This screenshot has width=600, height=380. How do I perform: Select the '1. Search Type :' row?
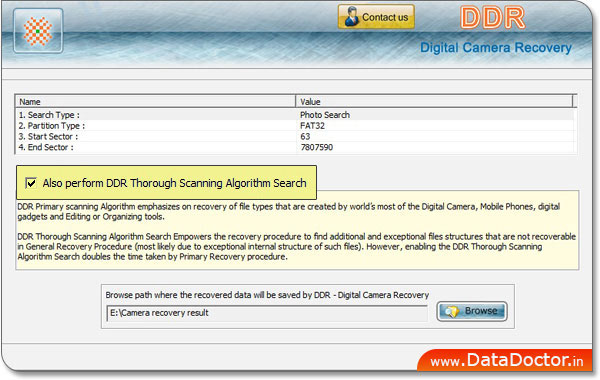(x=295, y=115)
